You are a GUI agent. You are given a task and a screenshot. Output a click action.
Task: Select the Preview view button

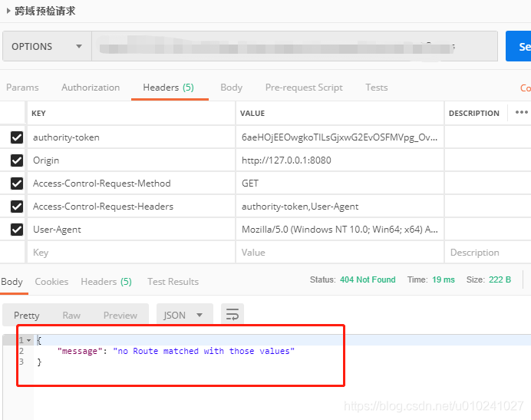(x=120, y=316)
